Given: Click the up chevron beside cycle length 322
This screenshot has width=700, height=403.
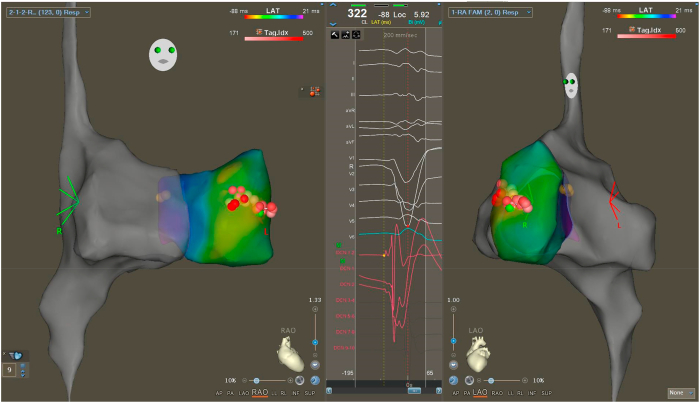Looking at the screenshot, I should [333, 5].
